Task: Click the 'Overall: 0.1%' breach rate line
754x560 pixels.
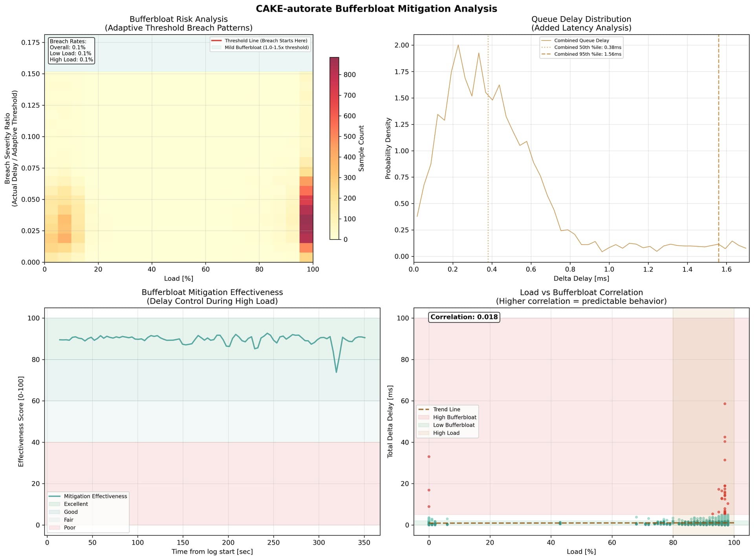Action: pyautogui.click(x=68, y=47)
